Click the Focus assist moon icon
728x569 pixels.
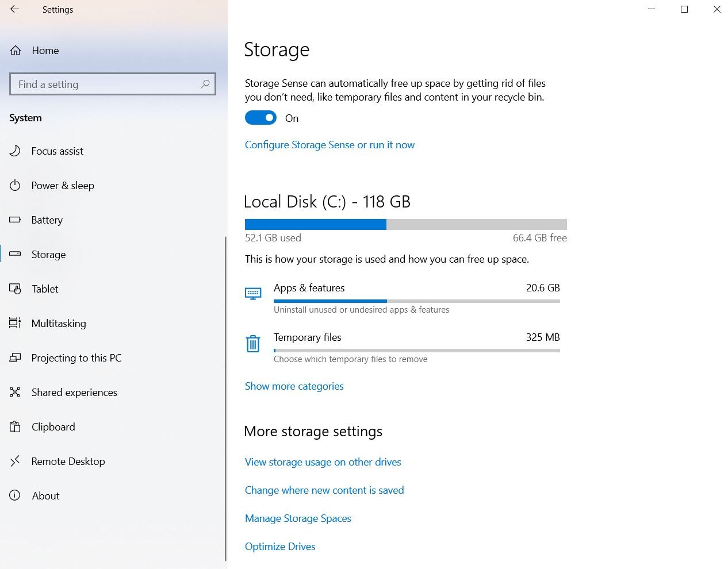pyautogui.click(x=16, y=151)
